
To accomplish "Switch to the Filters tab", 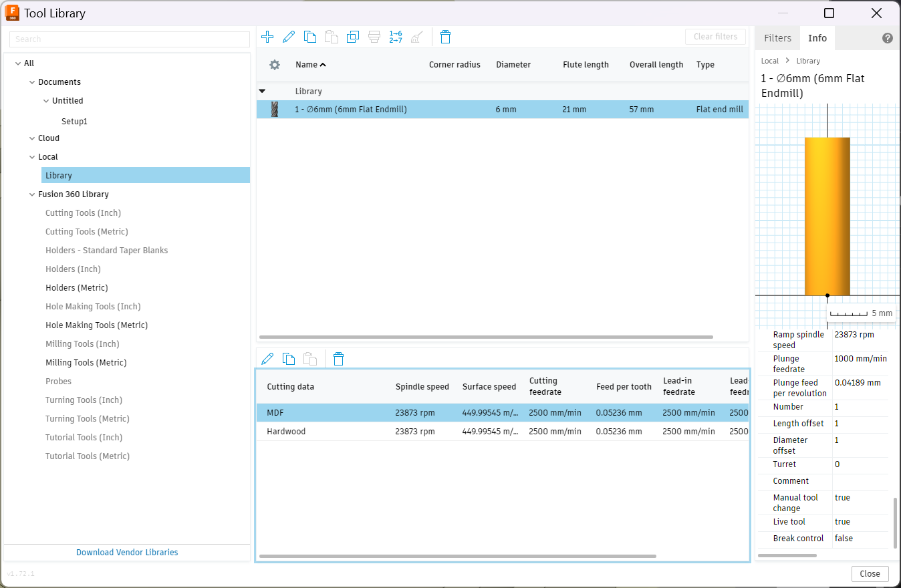I will tap(777, 38).
